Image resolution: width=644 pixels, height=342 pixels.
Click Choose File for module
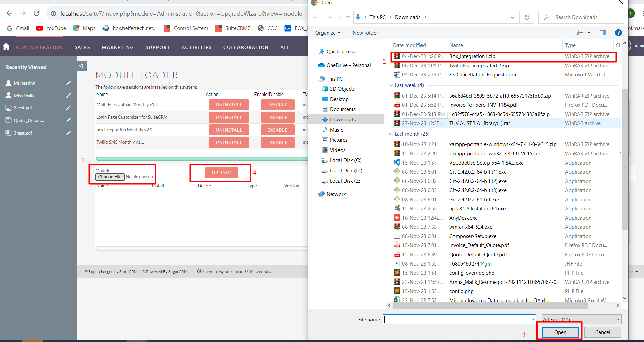coord(110,177)
